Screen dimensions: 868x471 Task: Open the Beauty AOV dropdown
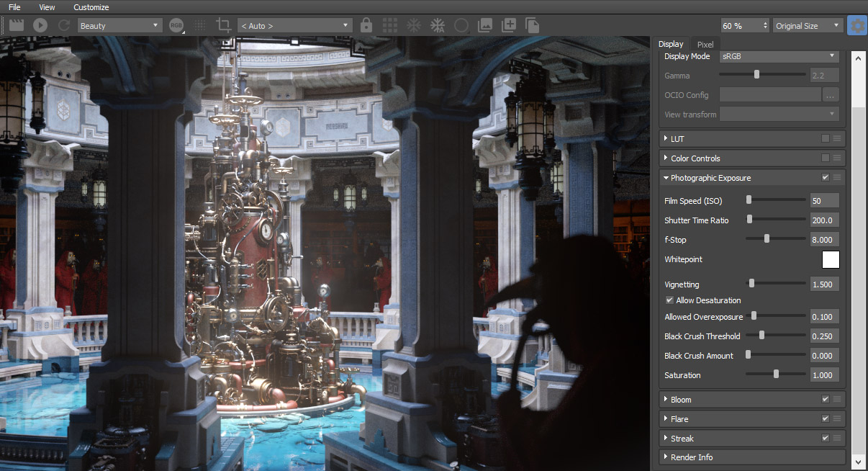coord(119,26)
